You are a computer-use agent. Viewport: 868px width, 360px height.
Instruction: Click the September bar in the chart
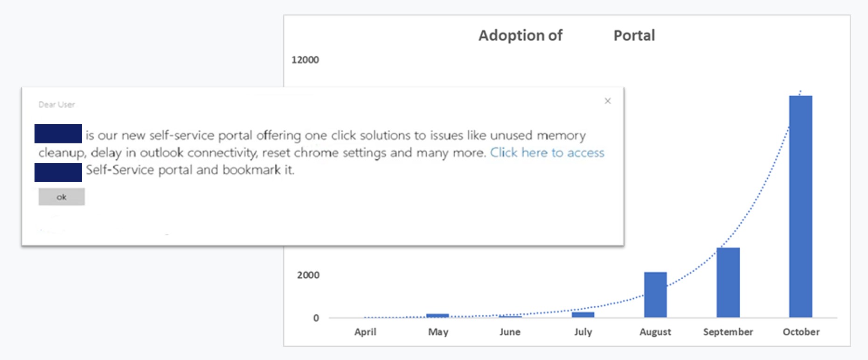[x=728, y=282]
